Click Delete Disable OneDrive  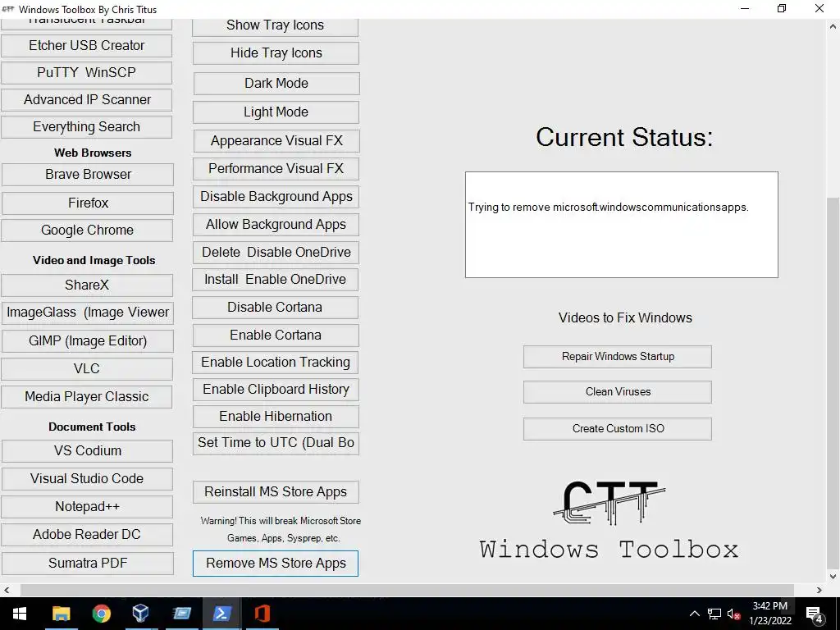pyautogui.click(x=276, y=253)
